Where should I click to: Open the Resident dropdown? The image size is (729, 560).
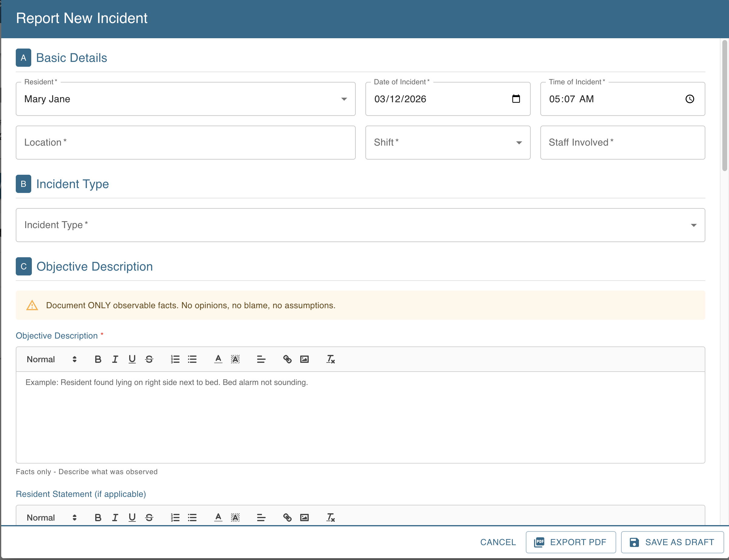[344, 99]
